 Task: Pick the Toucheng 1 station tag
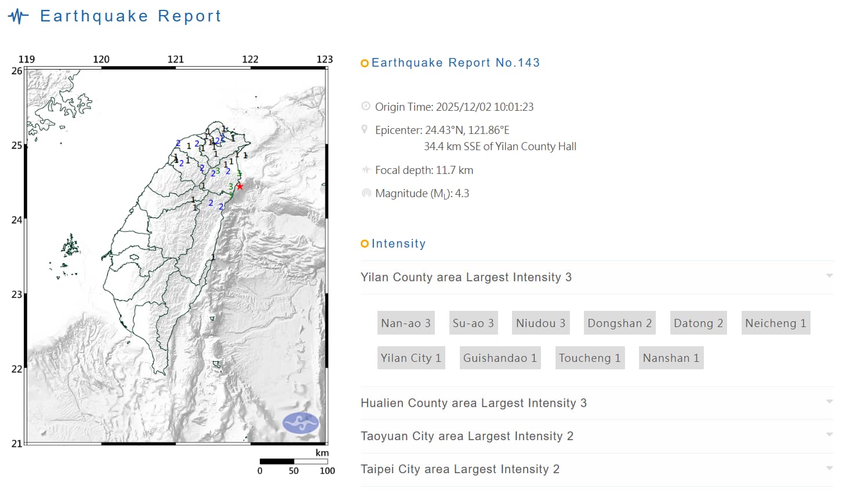tap(589, 358)
